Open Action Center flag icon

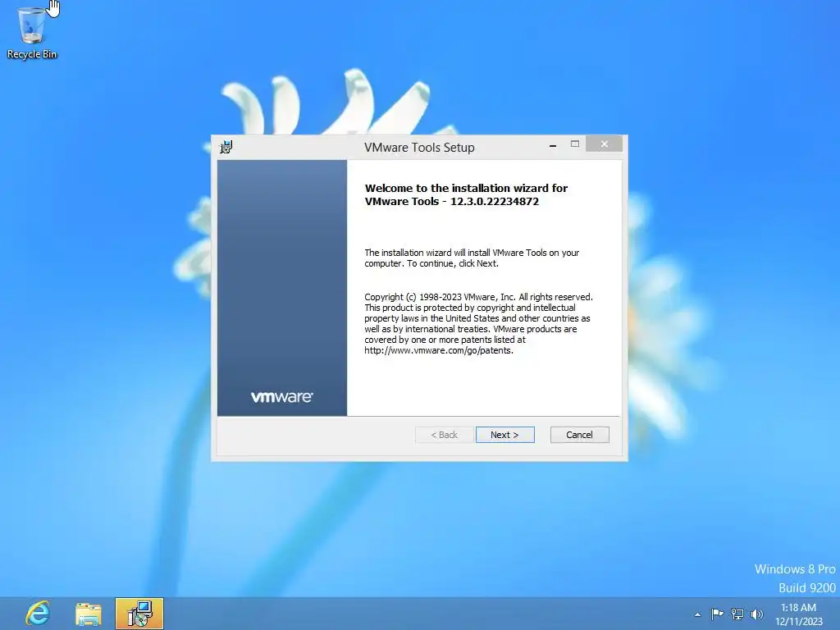pos(717,614)
